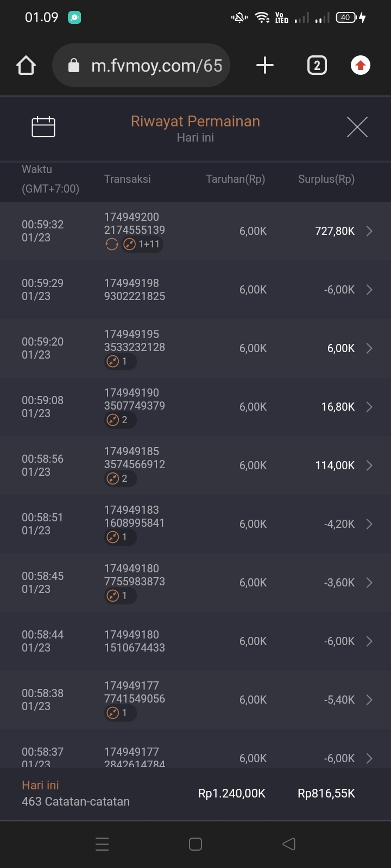
Task: Open transaction 9302221825 details
Action: pyautogui.click(x=195, y=290)
